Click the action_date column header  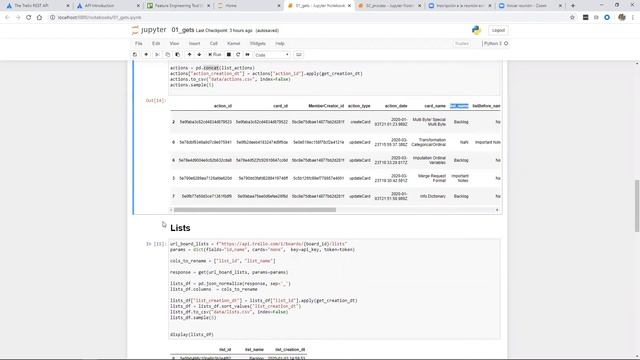coord(396,106)
